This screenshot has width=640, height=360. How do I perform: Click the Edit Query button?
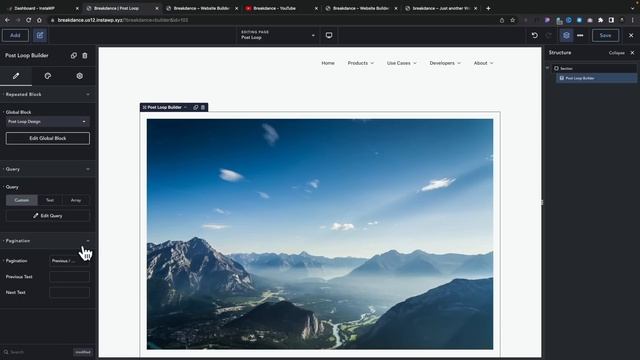click(x=48, y=216)
